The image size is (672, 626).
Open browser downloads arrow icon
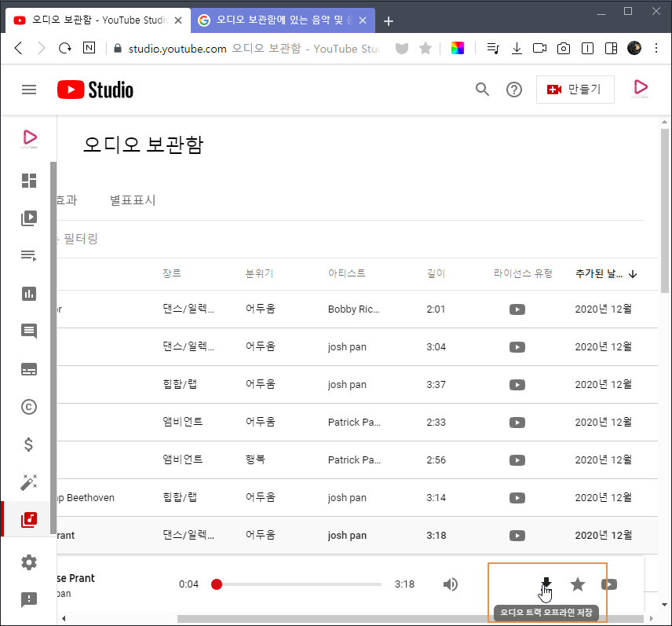517,48
